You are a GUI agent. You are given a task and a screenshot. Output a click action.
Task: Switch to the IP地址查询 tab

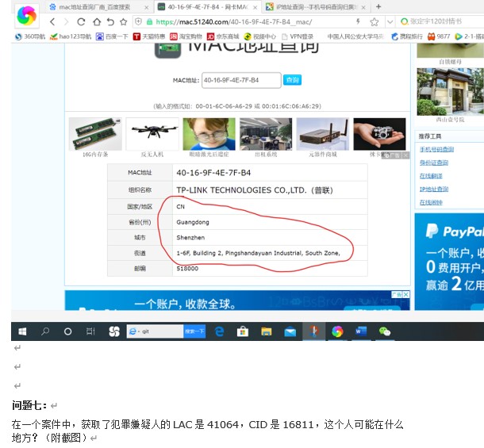tap(315, 7)
